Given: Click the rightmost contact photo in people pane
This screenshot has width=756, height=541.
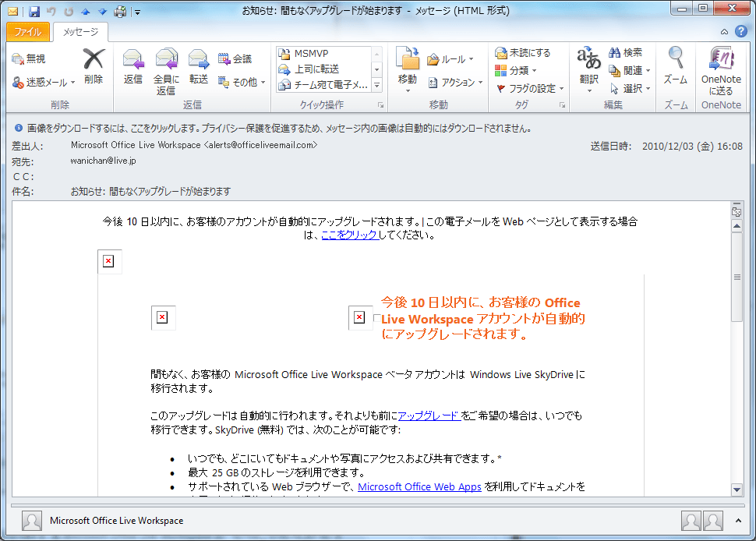Looking at the screenshot, I should 713,522.
